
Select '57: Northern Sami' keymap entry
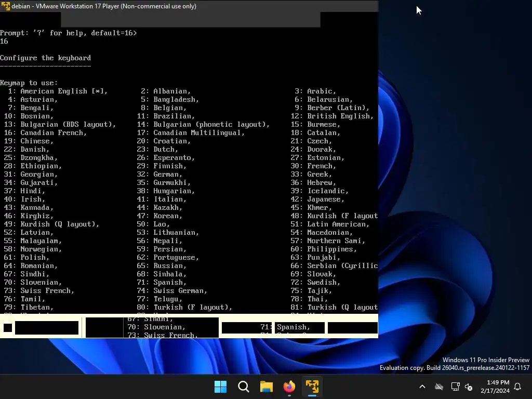click(x=328, y=241)
